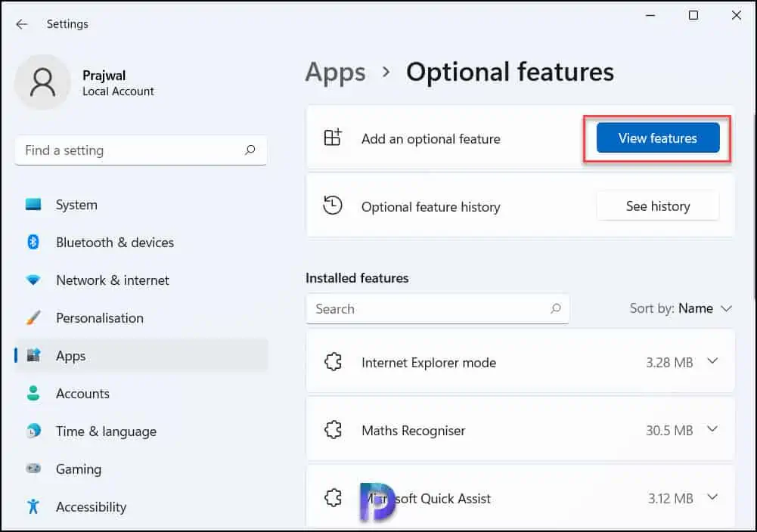Open the Sort by Name dropdown
757x532 pixels.
pos(681,308)
